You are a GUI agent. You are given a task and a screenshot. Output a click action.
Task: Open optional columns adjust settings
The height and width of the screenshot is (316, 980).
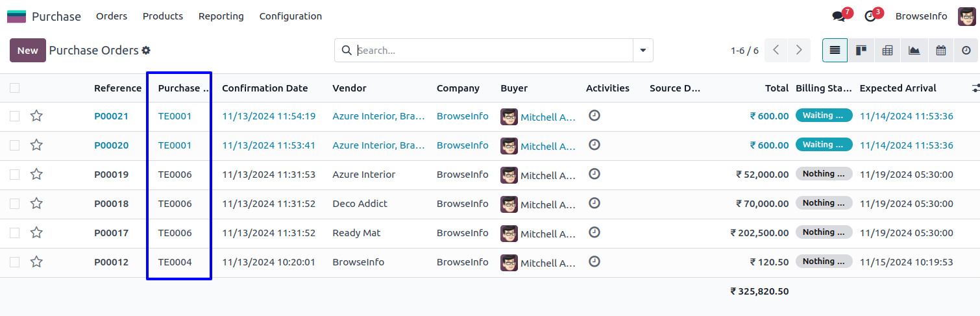click(975, 88)
